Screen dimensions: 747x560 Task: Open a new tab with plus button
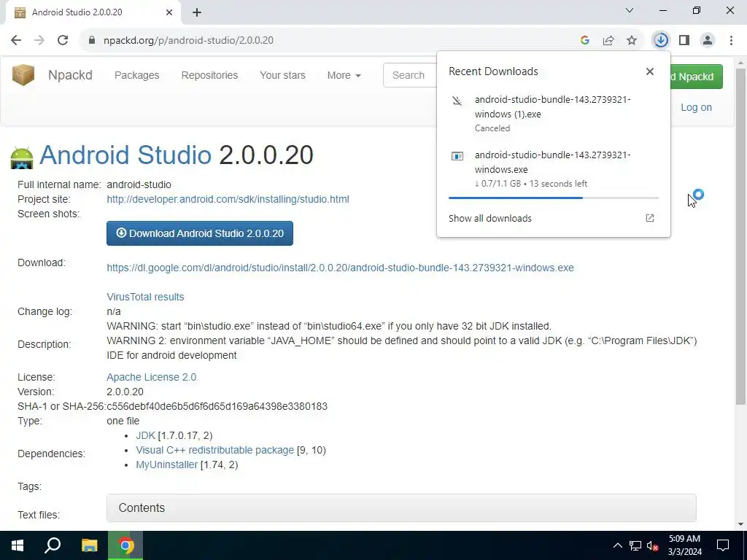(197, 12)
